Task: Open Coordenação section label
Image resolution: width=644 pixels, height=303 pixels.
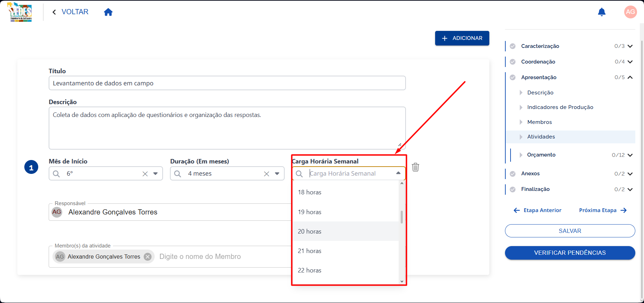Action: pos(538,62)
